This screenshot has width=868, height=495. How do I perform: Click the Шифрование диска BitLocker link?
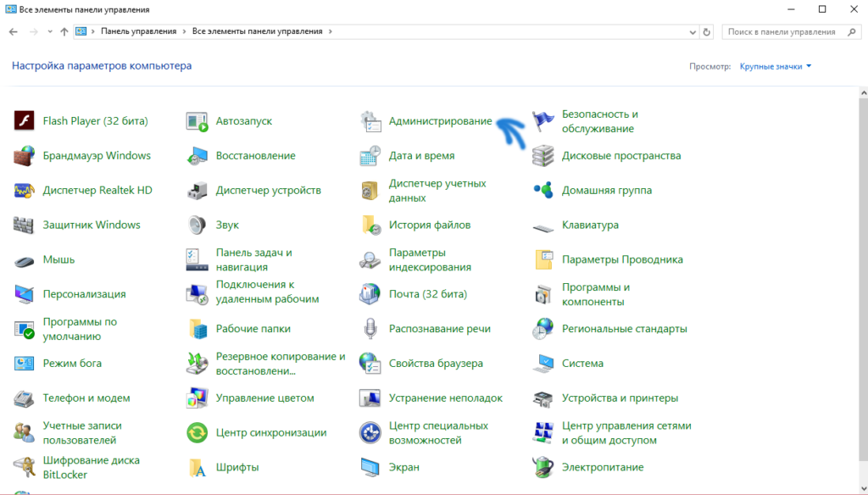(x=91, y=467)
